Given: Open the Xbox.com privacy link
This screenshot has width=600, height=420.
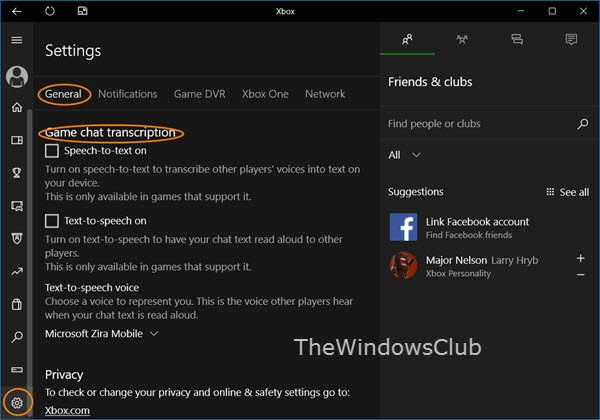Looking at the screenshot, I should pyautogui.click(x=67, y=410).
